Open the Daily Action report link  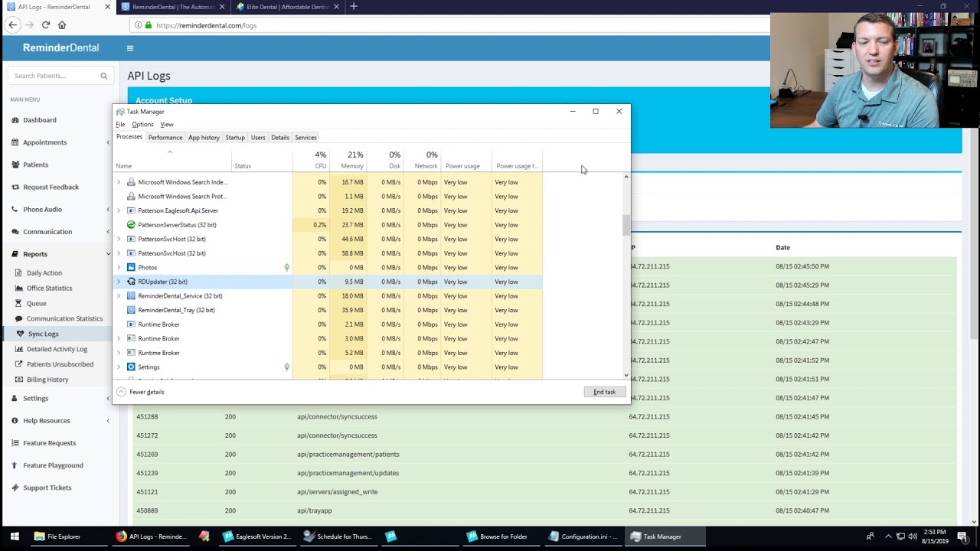(44, 273)
